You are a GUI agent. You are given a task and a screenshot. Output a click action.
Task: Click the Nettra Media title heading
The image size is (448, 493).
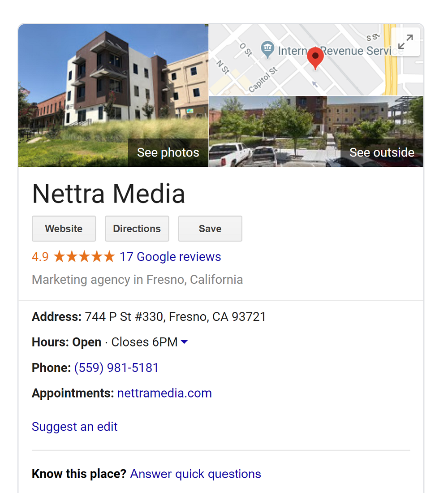pos(109,194)
